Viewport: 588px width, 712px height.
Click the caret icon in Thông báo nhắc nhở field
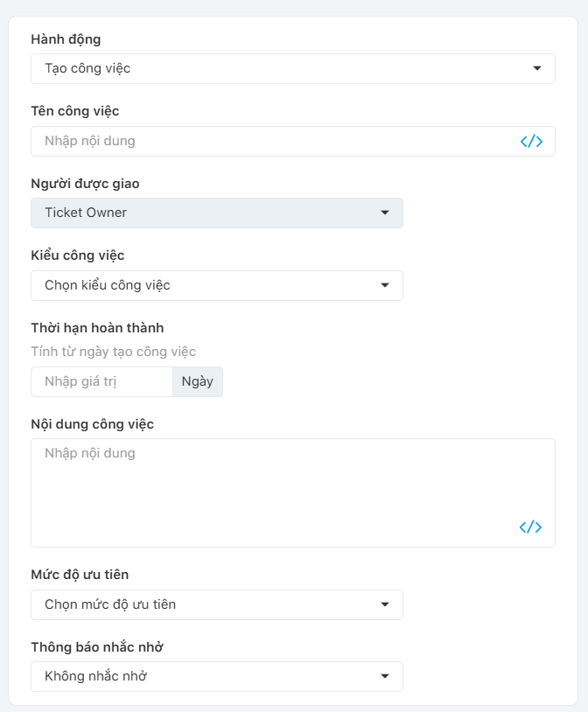pyautogui.click(x=385, y=676)
